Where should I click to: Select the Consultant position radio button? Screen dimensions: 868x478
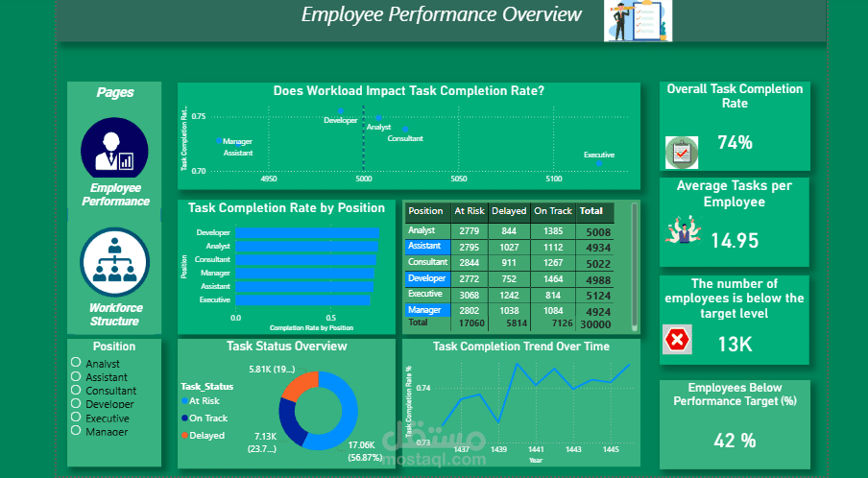click(x=76, y=390)
